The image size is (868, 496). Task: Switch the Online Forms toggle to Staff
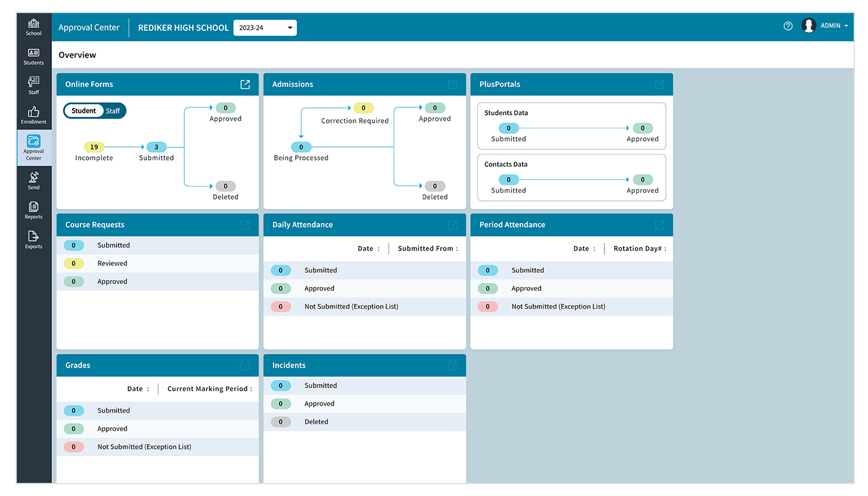click(x=112, y=110)
